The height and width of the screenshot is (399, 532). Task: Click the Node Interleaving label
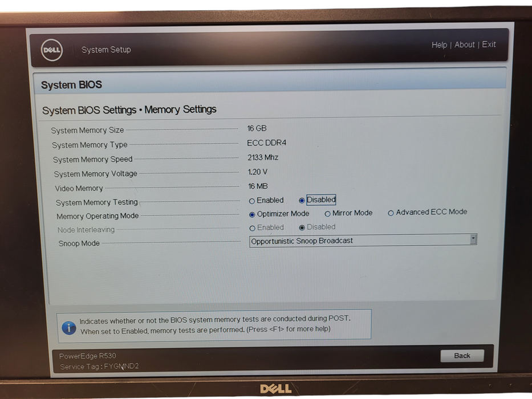click(86, 230)
